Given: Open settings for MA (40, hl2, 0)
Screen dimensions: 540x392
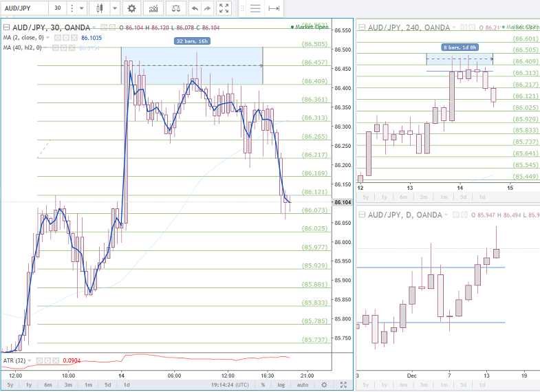Looking at the screenshot, I should click(64, 48).
